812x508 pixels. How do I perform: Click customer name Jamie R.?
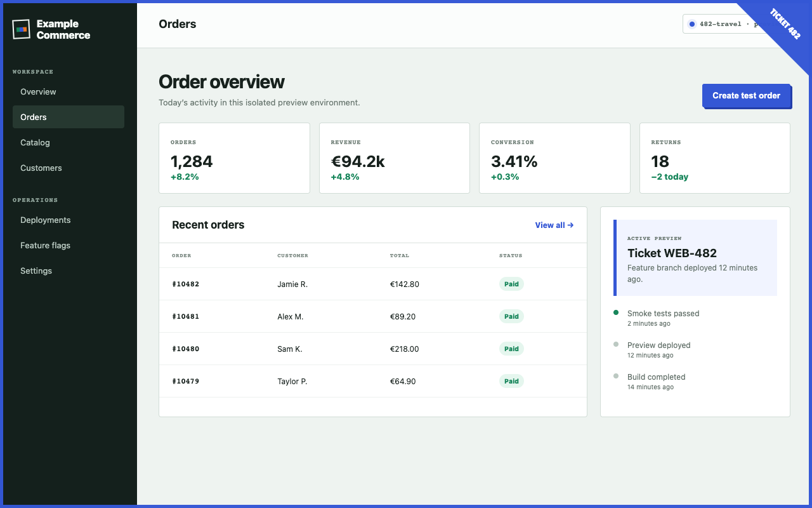[x=292, y=284]
